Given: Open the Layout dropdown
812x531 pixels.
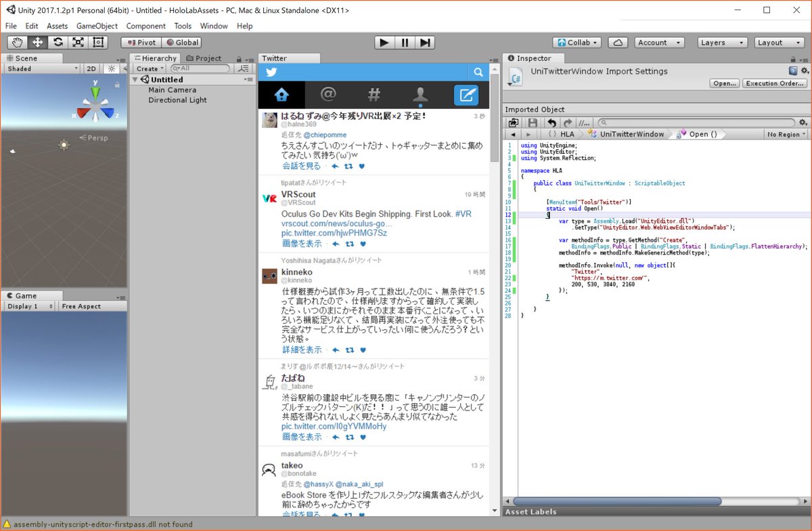Looking at the screenshot, I should 780,43.
